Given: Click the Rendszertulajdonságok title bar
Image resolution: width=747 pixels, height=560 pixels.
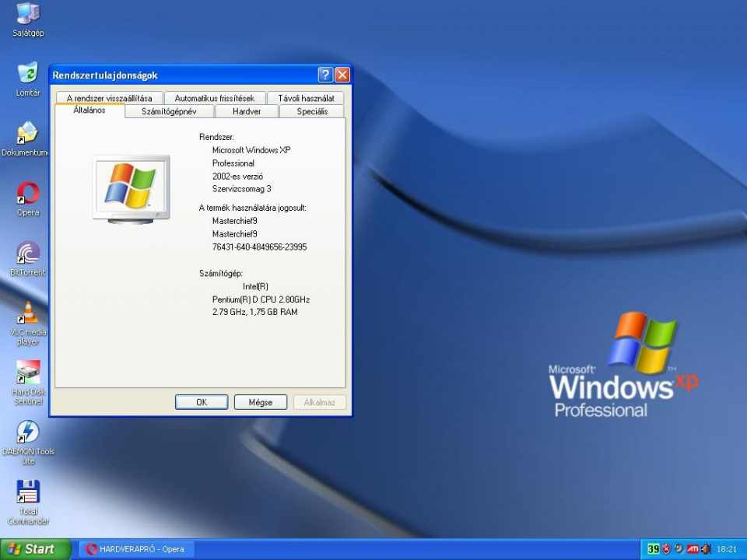Looking at the screenshot, I should 184,75.
